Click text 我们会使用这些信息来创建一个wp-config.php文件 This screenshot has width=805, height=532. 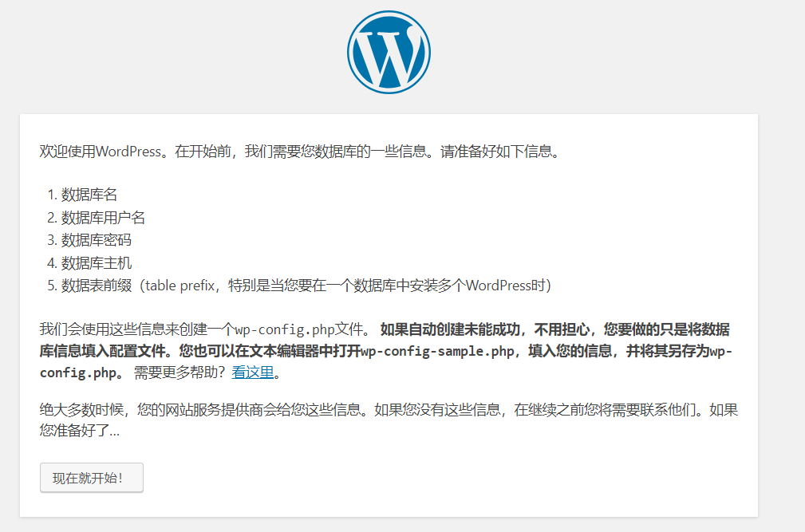[203, 329]
